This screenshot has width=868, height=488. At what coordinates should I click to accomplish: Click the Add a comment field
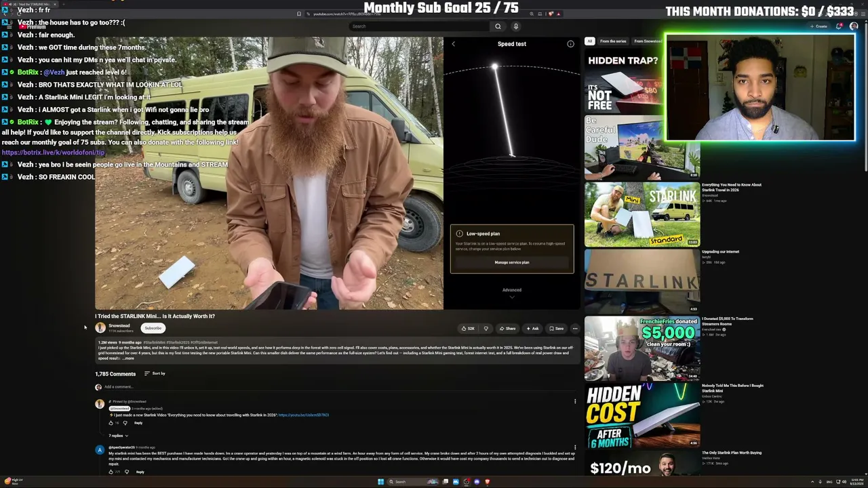click(339, 387)
